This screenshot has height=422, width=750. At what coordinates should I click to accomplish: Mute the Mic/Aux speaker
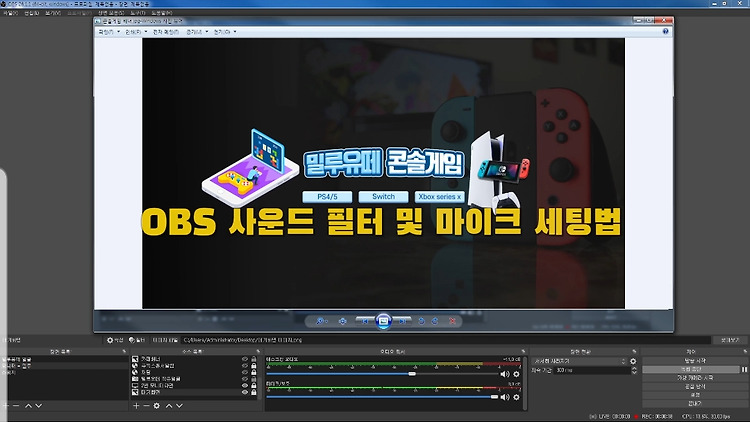click(x=505, y=397)
